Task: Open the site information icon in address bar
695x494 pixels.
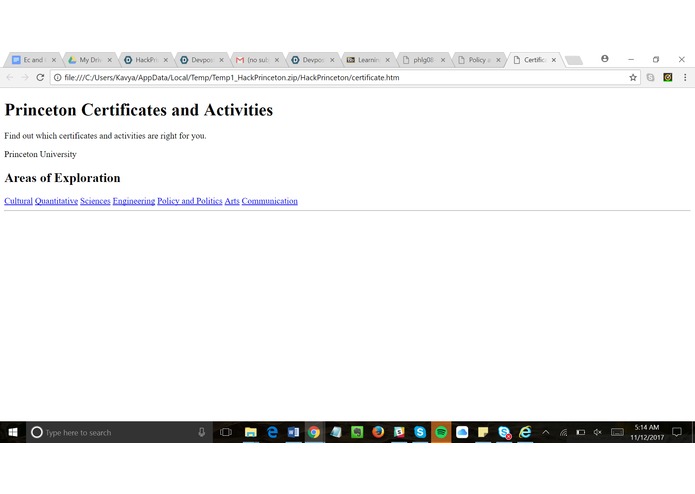Action: pyautogui.click(x=58, y=78)
